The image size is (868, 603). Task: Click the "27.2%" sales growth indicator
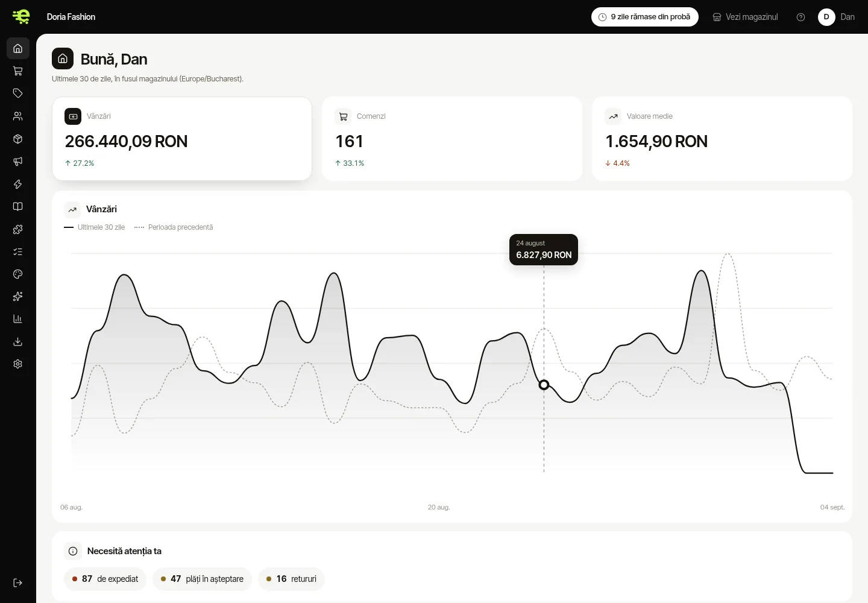coord(80,163)
